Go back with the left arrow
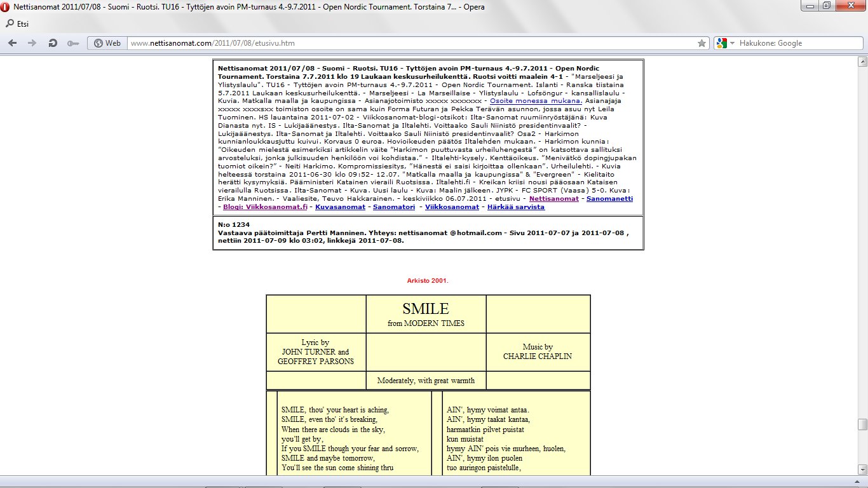 point(13,43)
